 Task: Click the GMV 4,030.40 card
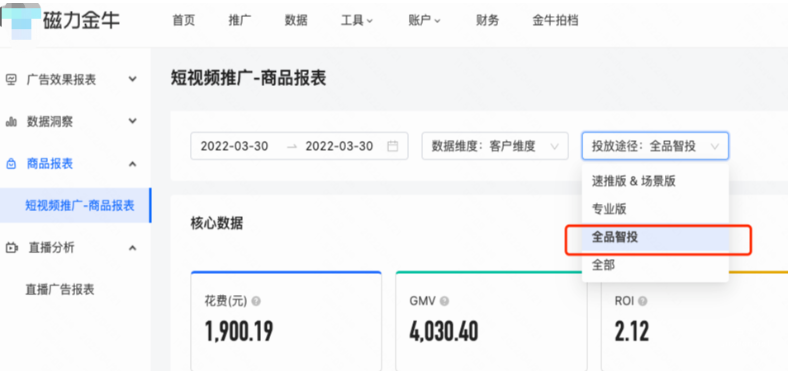491,322
